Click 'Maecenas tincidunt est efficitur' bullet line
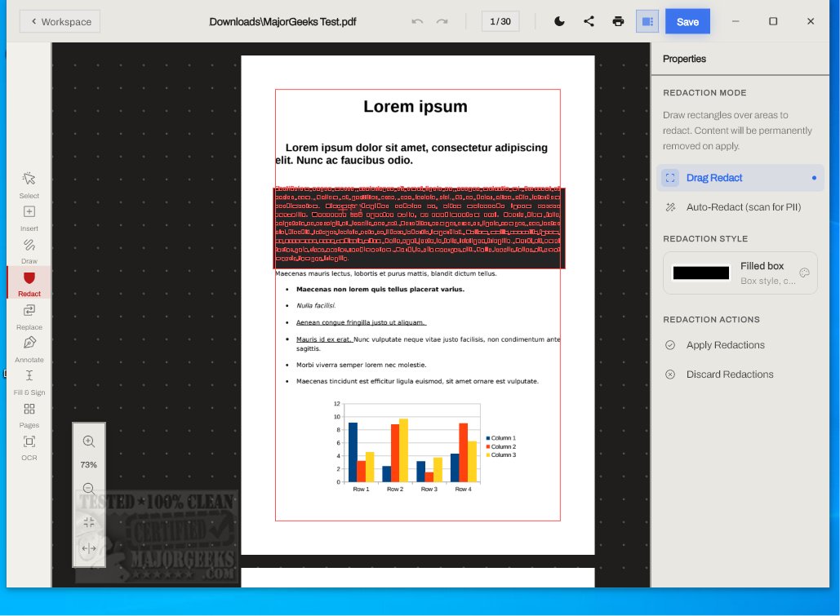This screenshot has height=616, width=840. coord(417,381)
